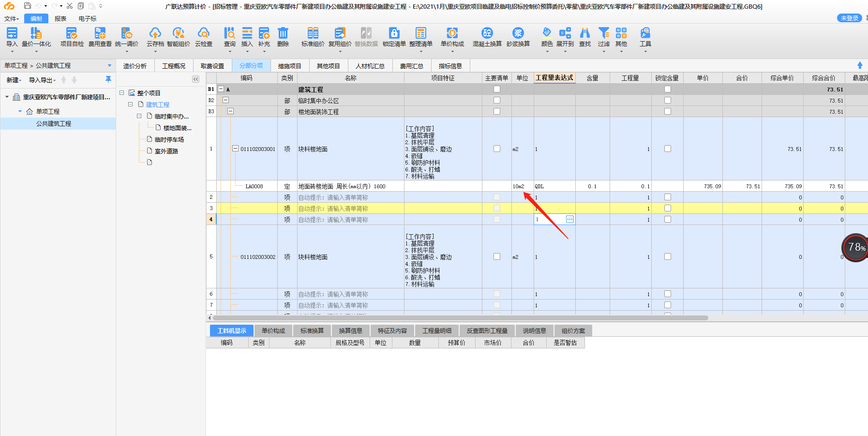Toggle 主要清单 checkbox for 楼地面装饰工程 row
868x436 pixels.
coord(497,111)
